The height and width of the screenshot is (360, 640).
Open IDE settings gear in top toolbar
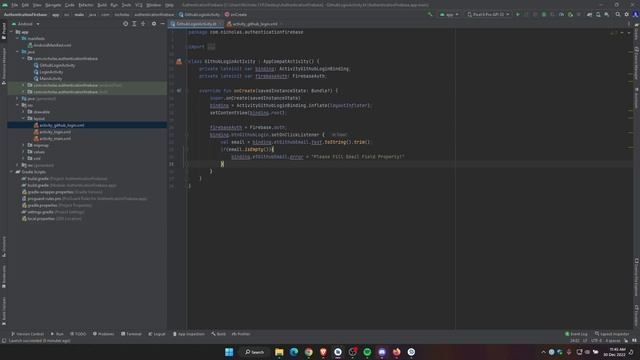click(627, 14)
